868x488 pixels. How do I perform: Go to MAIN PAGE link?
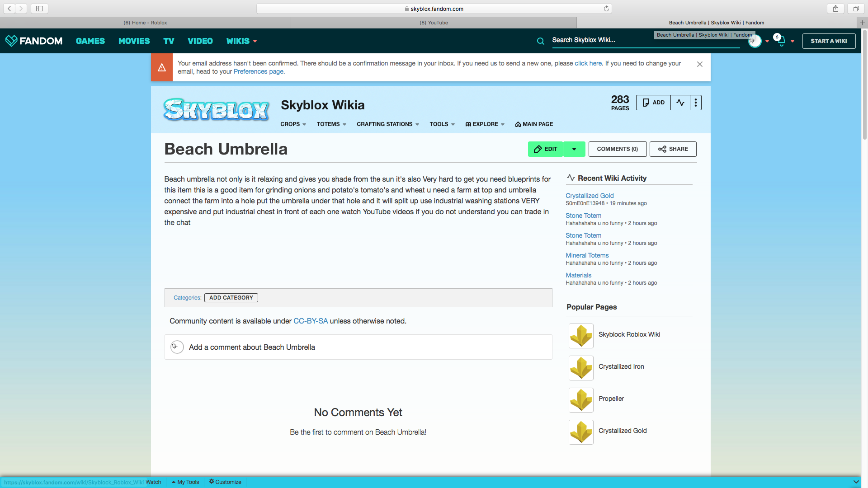[x=534, y=124]
